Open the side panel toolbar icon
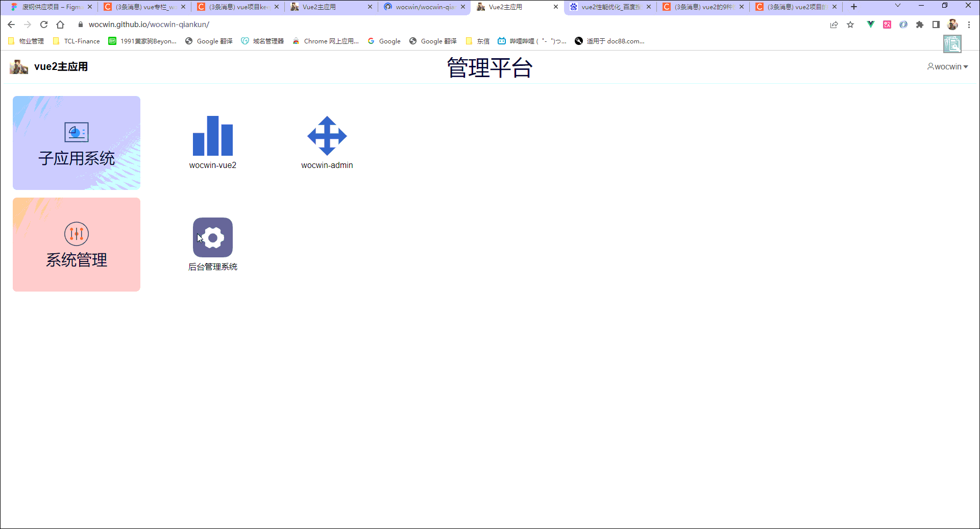The width and height of the screenshot is (980, 529). [937, 25]
